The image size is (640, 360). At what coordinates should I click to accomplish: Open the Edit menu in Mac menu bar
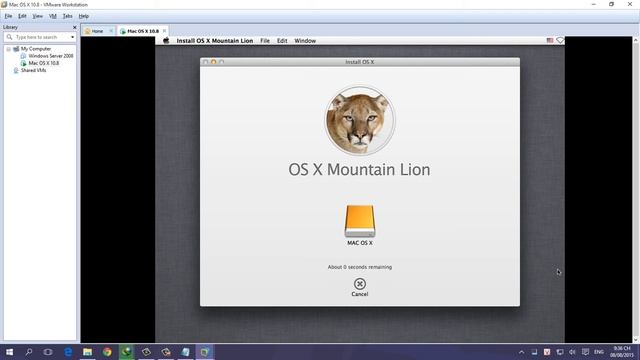pyautogui.click(x=282, y=41)
